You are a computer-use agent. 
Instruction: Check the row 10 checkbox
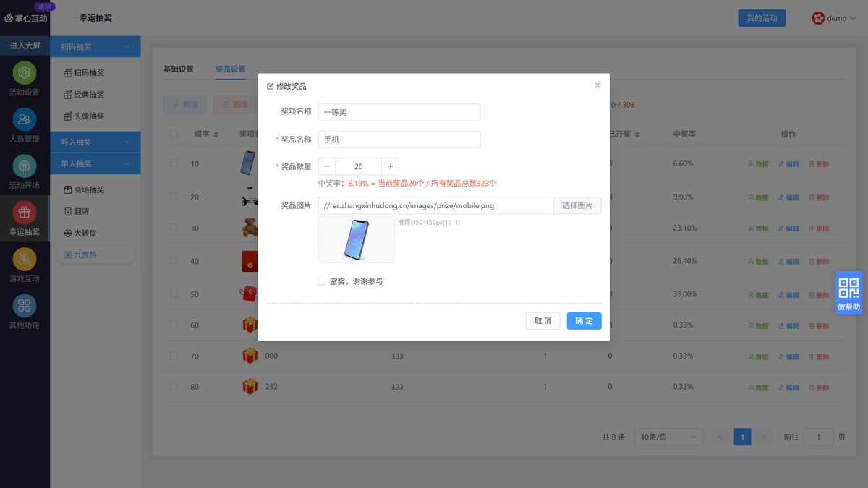tap(174, 163)
